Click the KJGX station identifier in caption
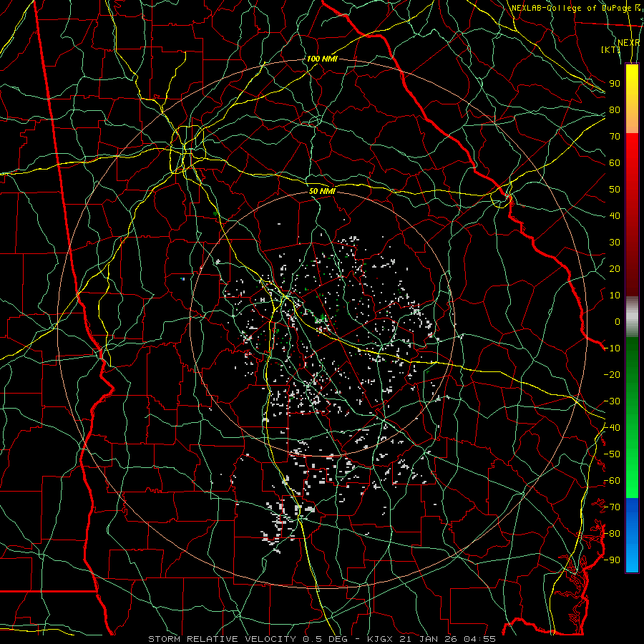The height and width of the screenshot is (644, 644). [x=380, y=639]
